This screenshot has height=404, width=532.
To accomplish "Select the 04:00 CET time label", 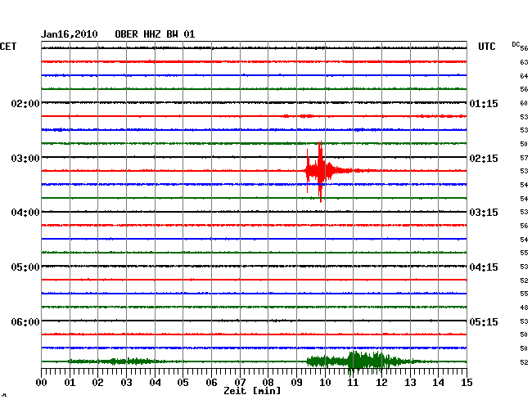I will (25, 213).
